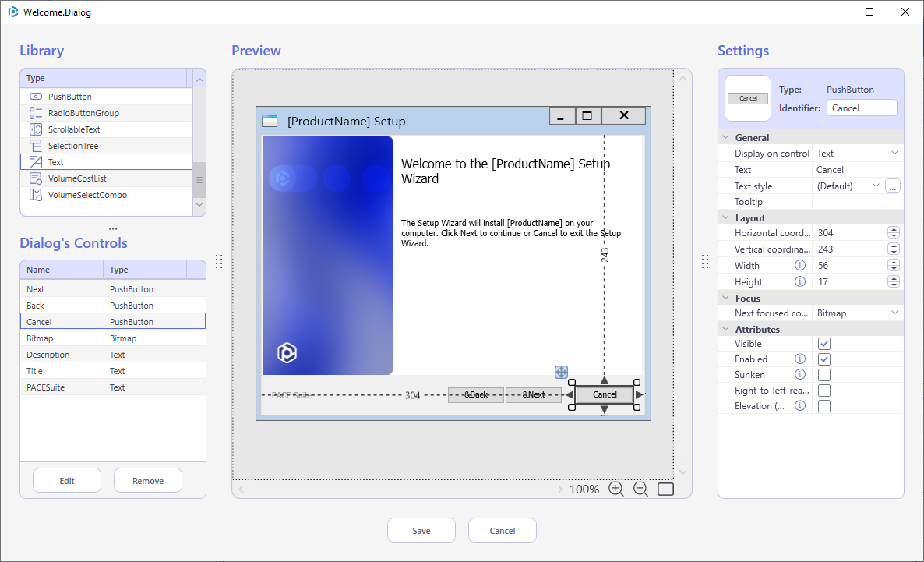Viewport: 924px width, 562px height.
Task: Click the Edit button under Dialog's Controls
Action: click(66, 481)
